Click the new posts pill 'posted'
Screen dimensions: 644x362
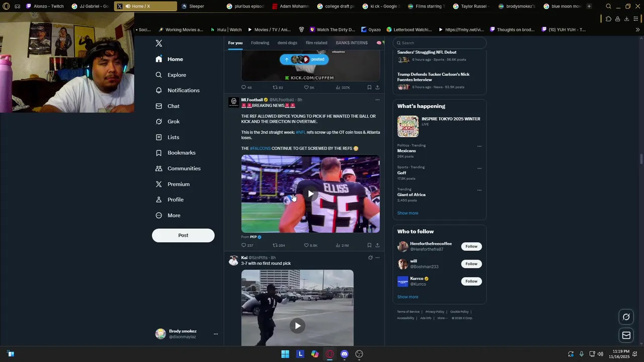(x=304, y=59)
